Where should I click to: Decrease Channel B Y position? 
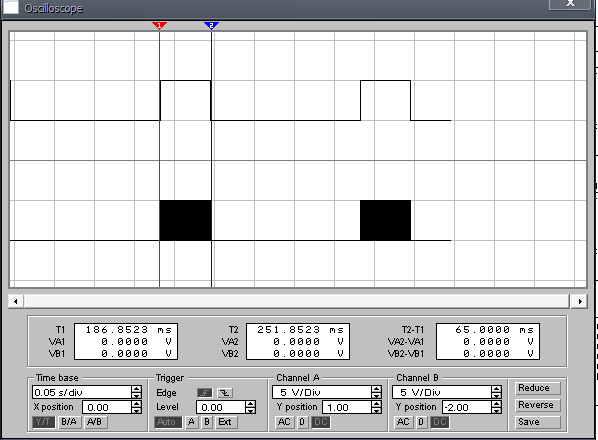pos(496,411)
